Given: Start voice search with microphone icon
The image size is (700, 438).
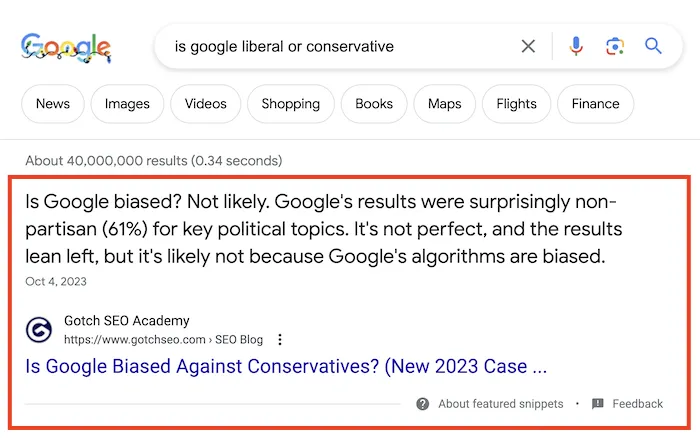Looking at the screenshot, I should click(576, 46).
